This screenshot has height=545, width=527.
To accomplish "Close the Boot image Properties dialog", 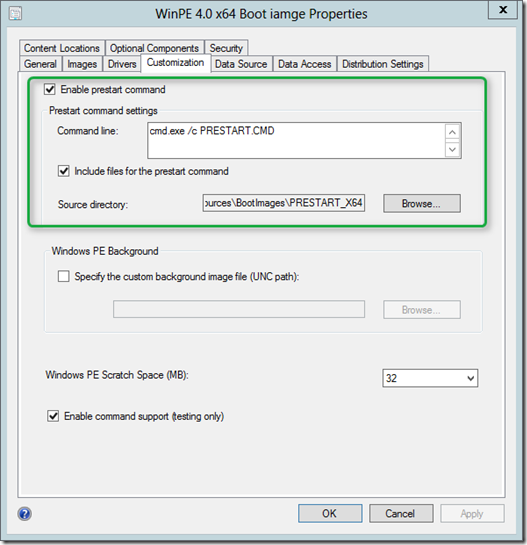I will pyautogui.click(x=503, y=10).
